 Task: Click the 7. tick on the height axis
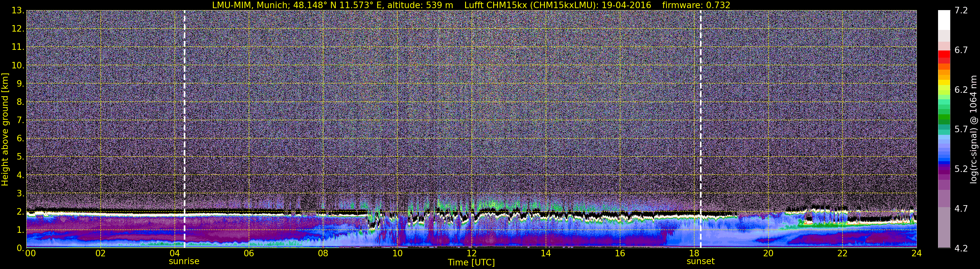[20, 120]
